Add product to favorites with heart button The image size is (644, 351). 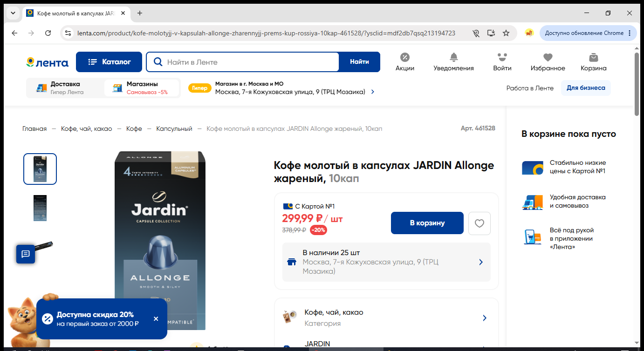point(480,223)
